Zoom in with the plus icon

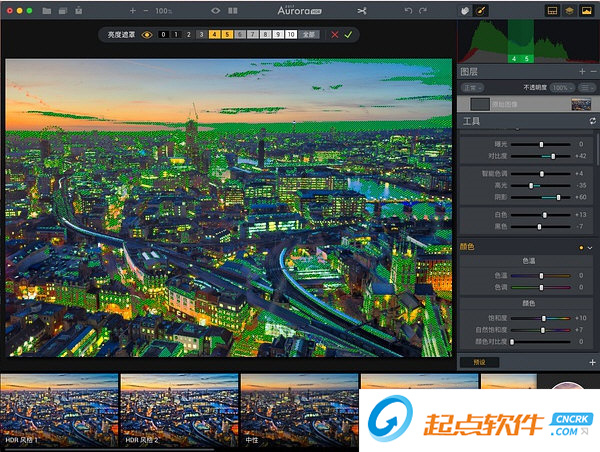pos(132,11)
